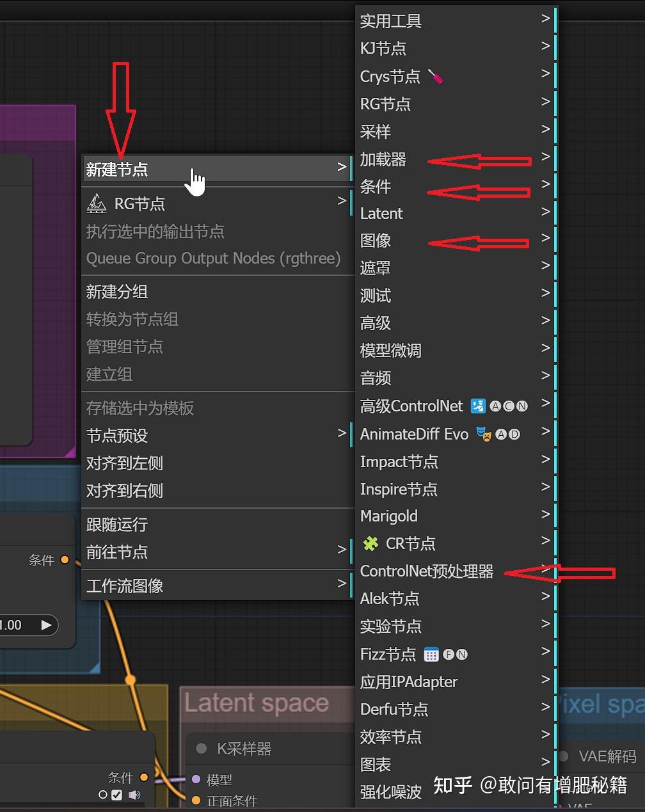Click the masks icon beside AnimateDiff Evo

point(484,434)
